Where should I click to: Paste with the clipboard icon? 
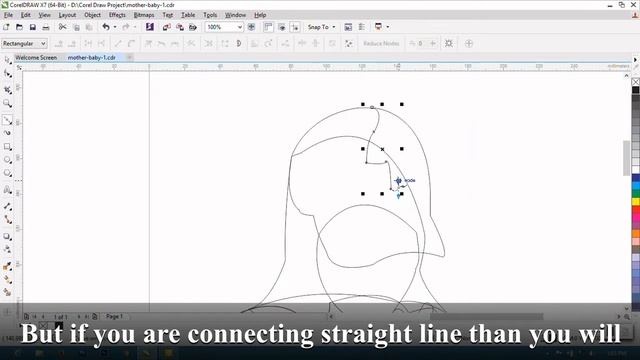click(89, 27)
